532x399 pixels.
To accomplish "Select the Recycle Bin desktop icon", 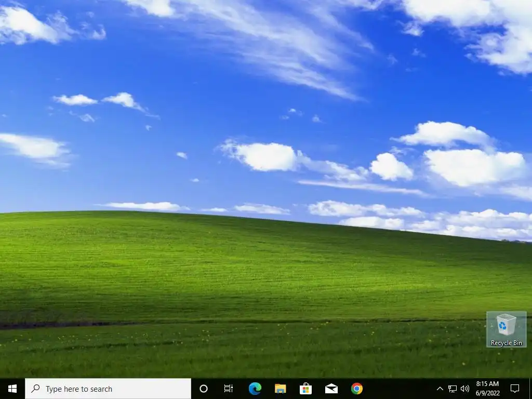I will pyautogui.click(x=506, y=329).
